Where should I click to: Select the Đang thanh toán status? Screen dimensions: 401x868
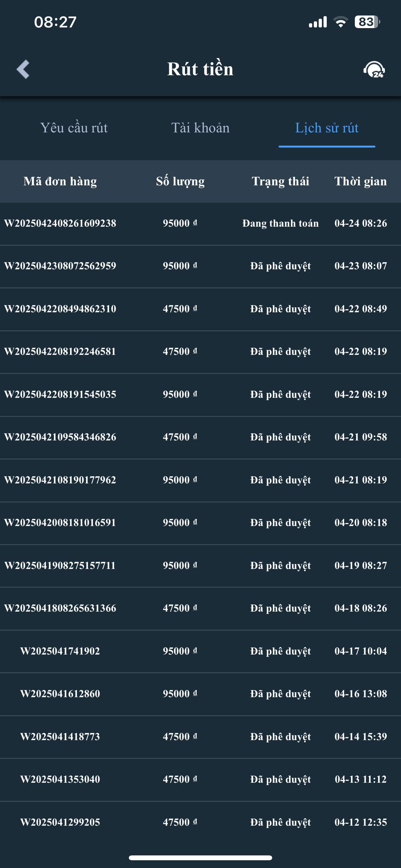280,223
